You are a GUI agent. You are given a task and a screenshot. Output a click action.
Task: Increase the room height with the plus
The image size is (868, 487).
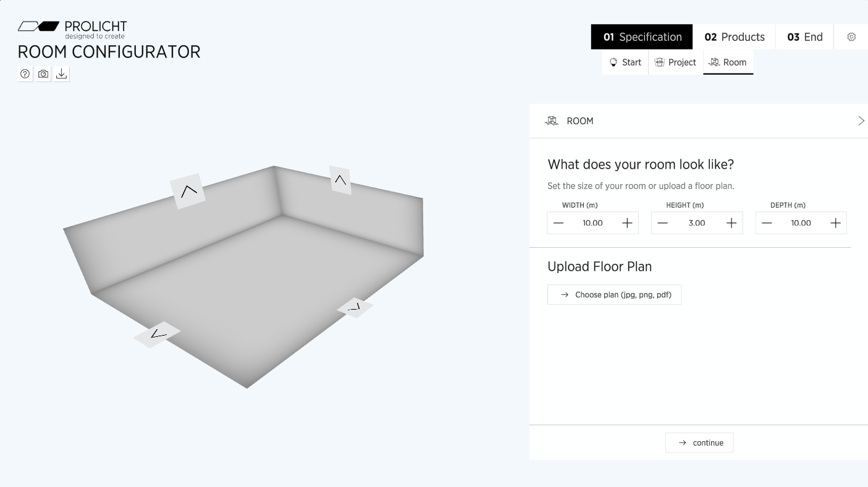(731, 223)
